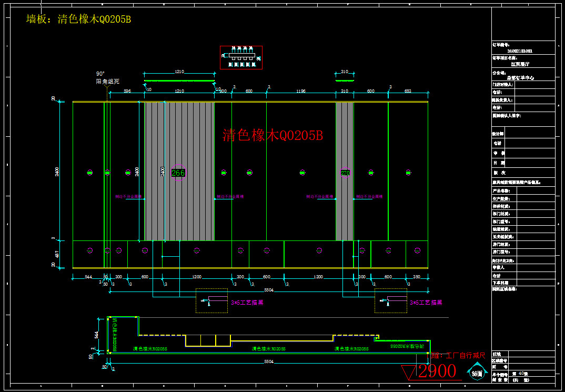The image size is (565, 392).
Task: Select the yellow recessed niche in plan view
Action: click(208, 341)
